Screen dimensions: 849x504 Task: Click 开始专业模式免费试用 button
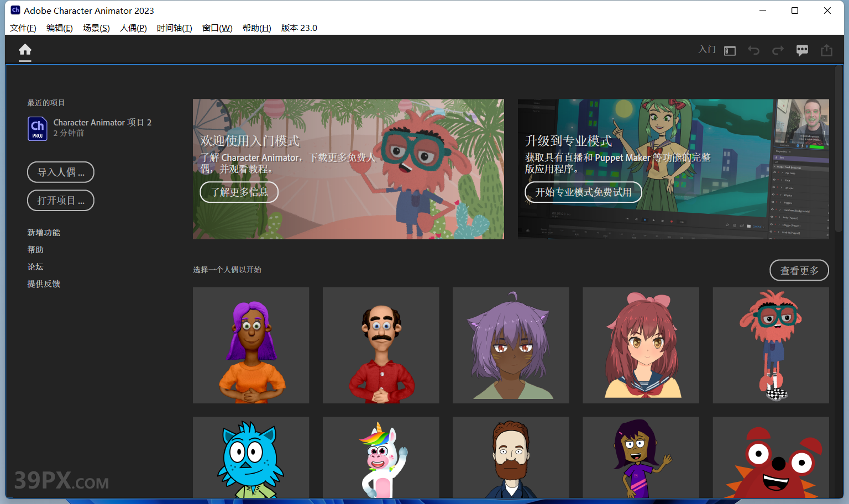click(x=583, y=192)
